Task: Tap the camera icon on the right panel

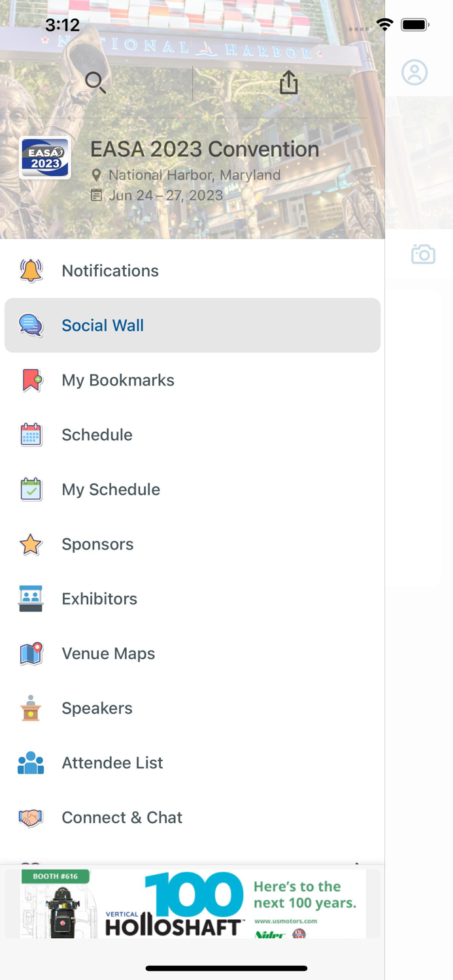Action: (x=422, y=254)
